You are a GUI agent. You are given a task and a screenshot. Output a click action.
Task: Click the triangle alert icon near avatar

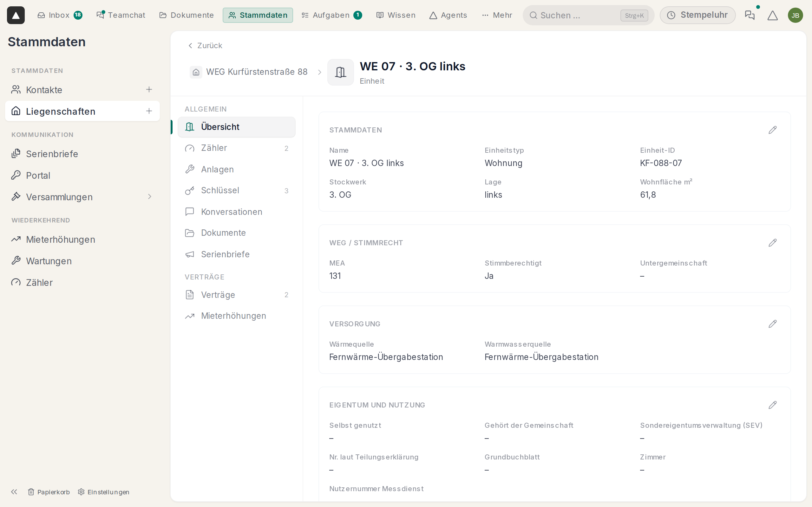[772, 15]
